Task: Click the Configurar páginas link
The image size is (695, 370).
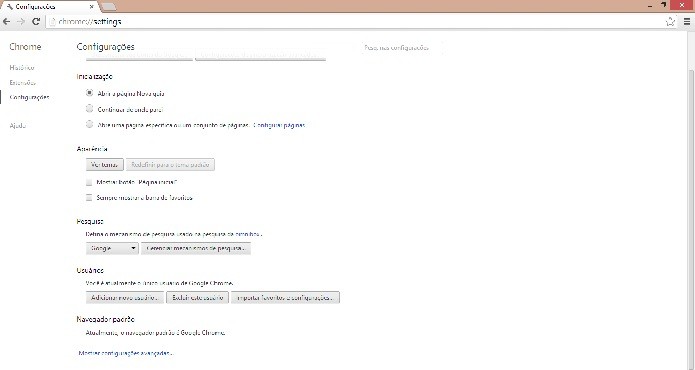Action: point(279,125)
